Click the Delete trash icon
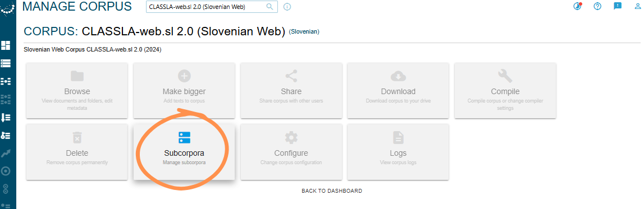 (77, 137)
